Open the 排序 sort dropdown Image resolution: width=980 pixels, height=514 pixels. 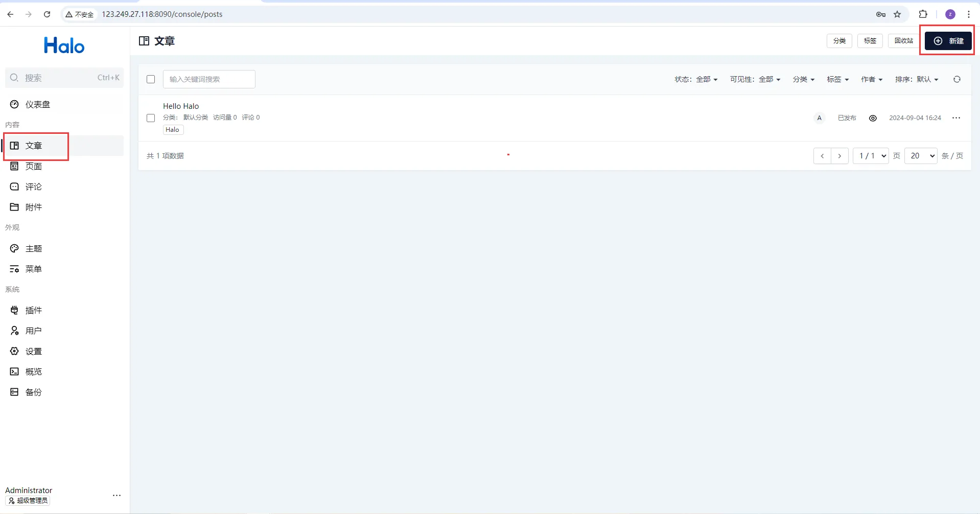click(917, 79)
